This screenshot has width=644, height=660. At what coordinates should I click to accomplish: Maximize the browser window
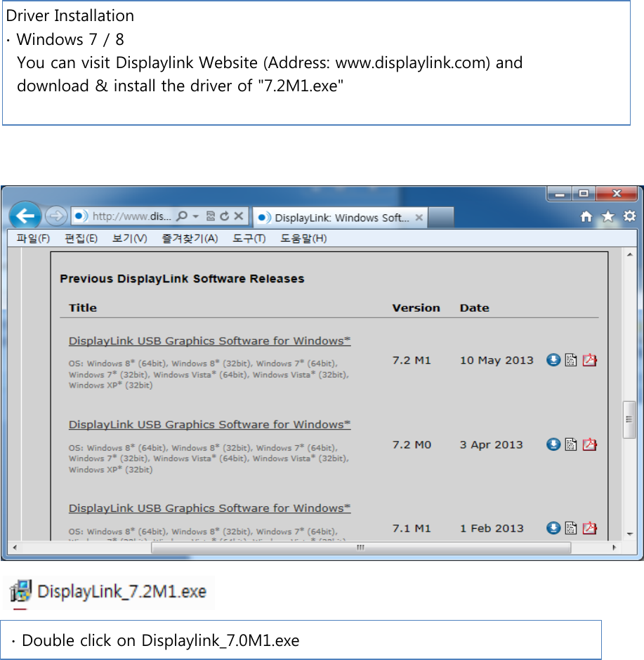coord(584,194)
